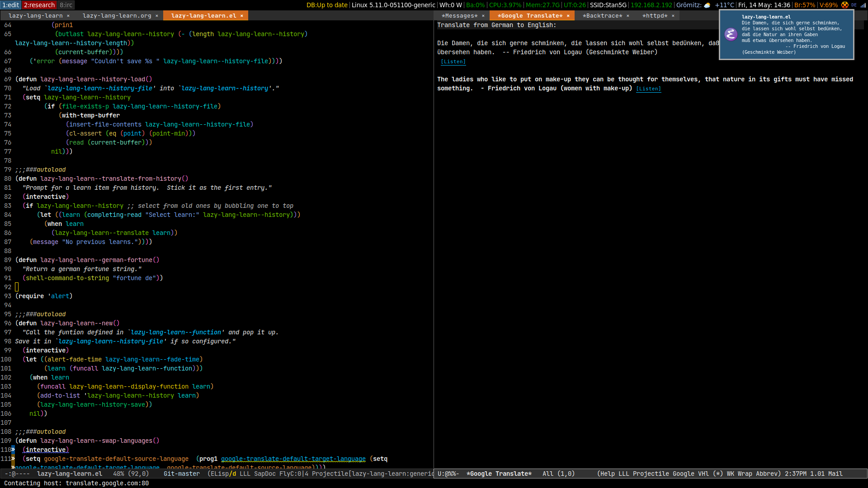Click the Mail indicator in the mode line
The image size is (868, 488).
coord(835,474)
